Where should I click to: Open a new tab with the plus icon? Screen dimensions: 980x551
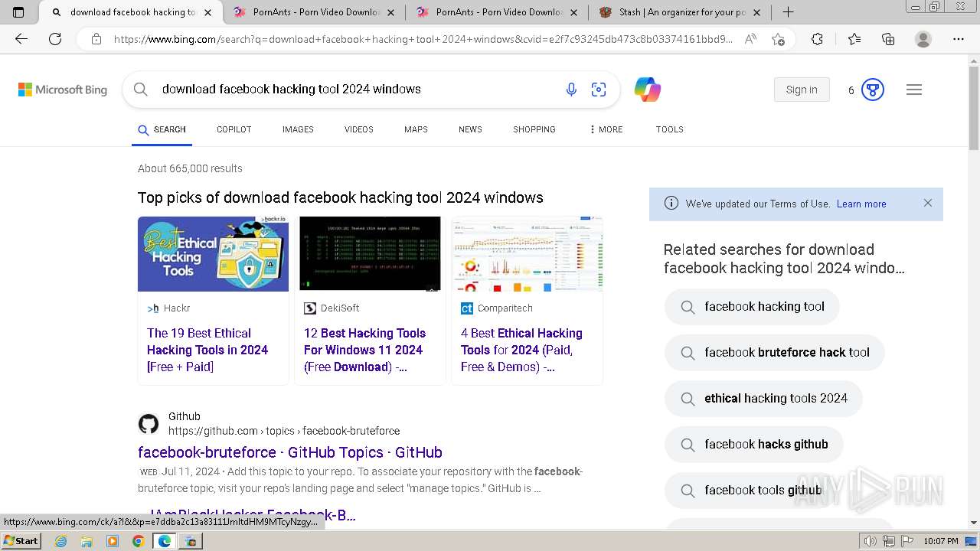[788, 12]
